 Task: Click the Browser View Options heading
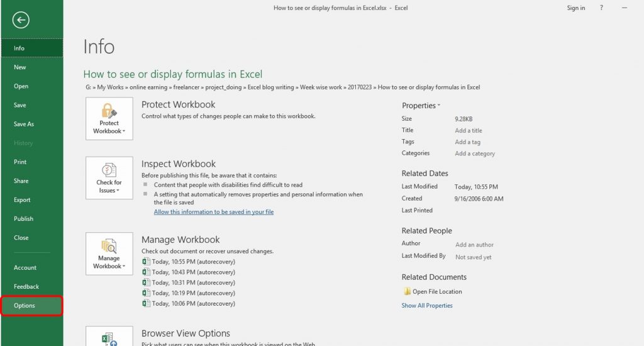[x=186, y=333]
